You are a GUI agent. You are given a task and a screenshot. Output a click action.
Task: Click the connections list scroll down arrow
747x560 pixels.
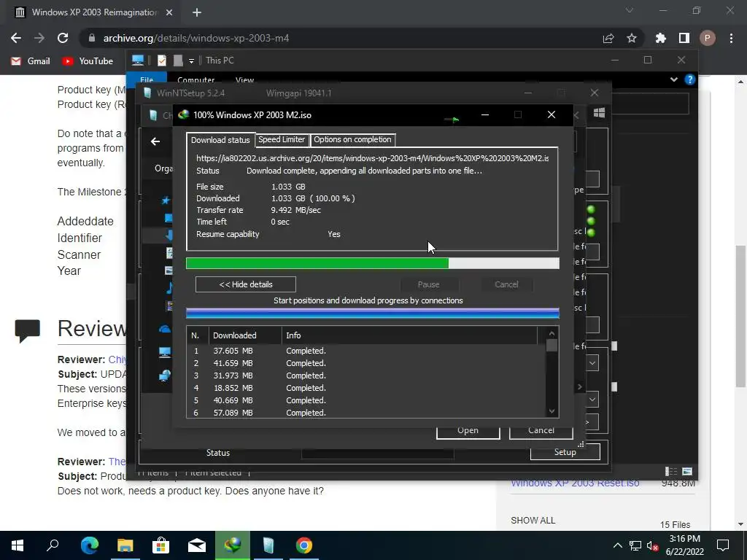click(551, 411)
